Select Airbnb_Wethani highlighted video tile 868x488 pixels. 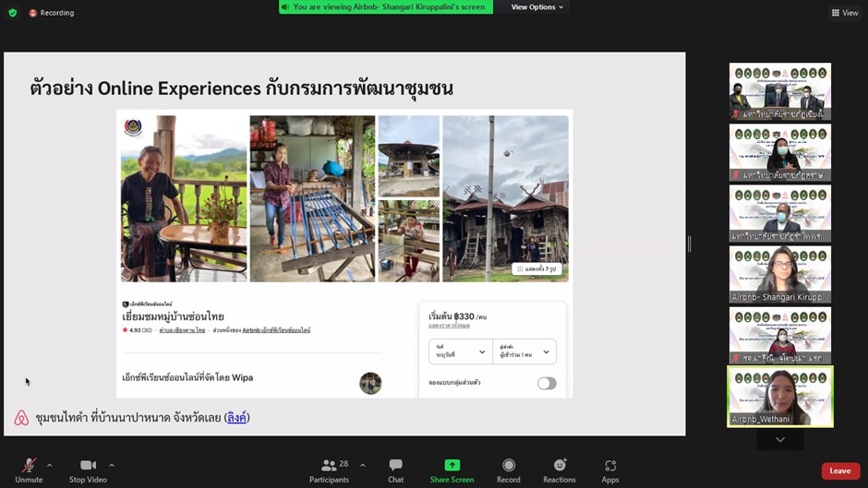(780, 397)
